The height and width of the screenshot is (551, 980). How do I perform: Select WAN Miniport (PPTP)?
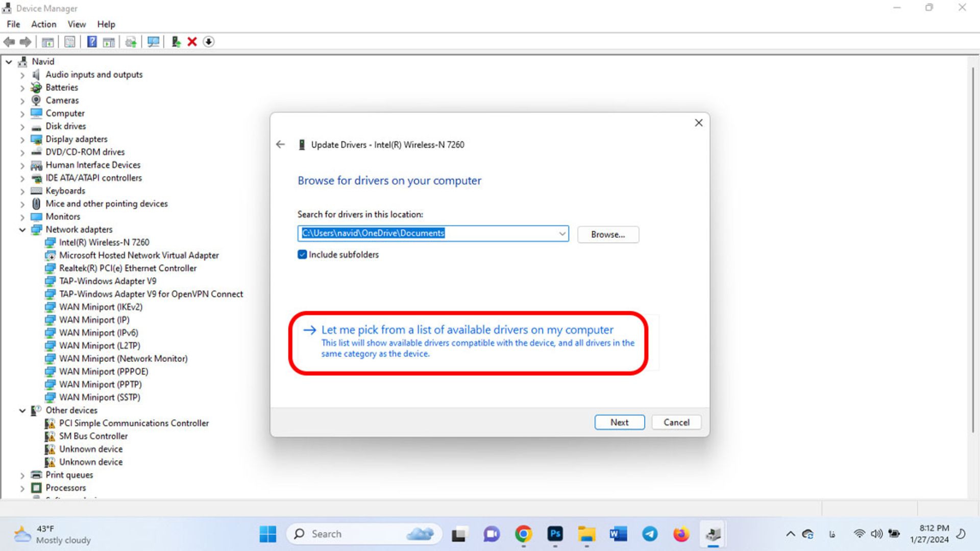click(x=100, y=385)
